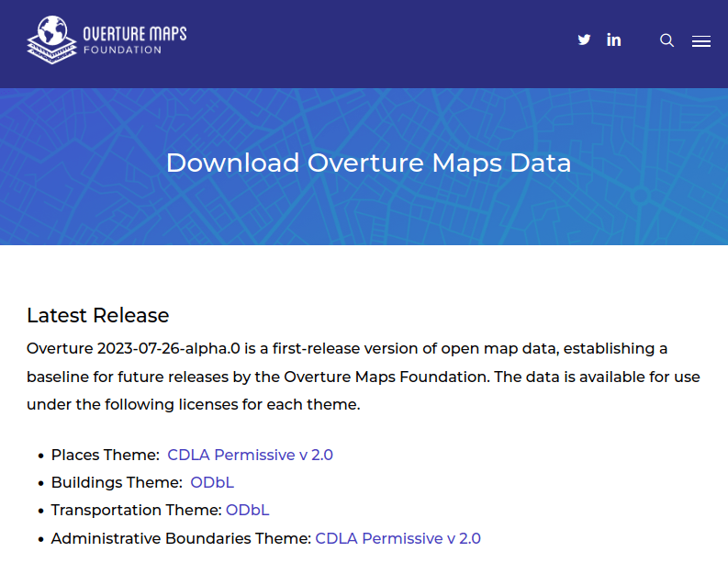Open the Overture Maps Foundation logo link

pyautogui.click(x=106, y=39)
